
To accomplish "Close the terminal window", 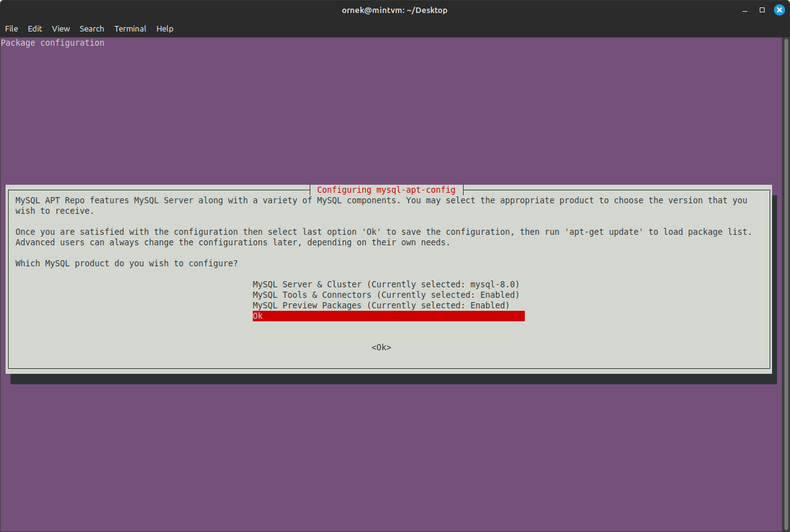I will point(779,10).
